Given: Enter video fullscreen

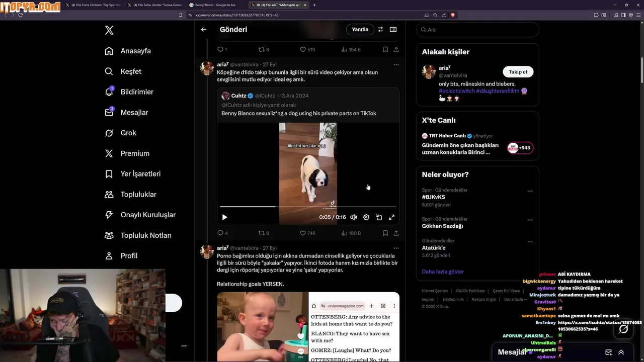Looking at the screenshot, I should 391,217.
